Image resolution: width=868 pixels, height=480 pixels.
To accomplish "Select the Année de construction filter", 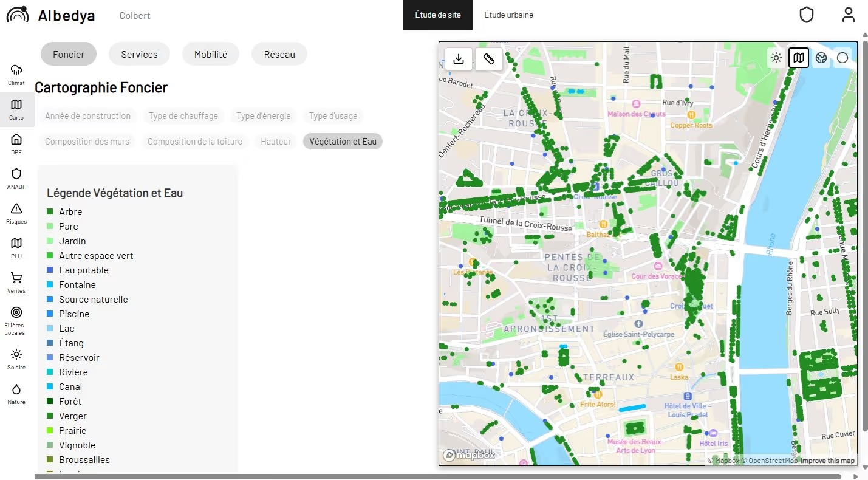I will point(87,116).
